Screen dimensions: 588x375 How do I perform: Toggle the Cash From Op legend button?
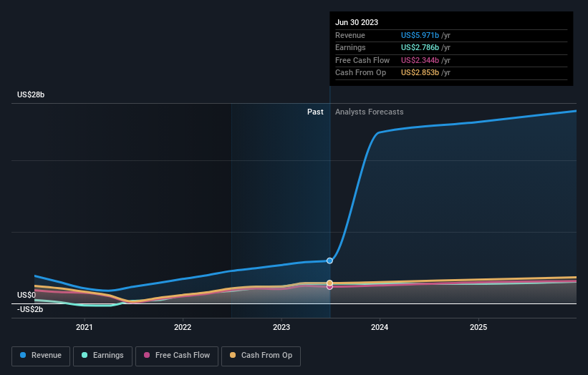pyautogui.click(x=261, y=356)
